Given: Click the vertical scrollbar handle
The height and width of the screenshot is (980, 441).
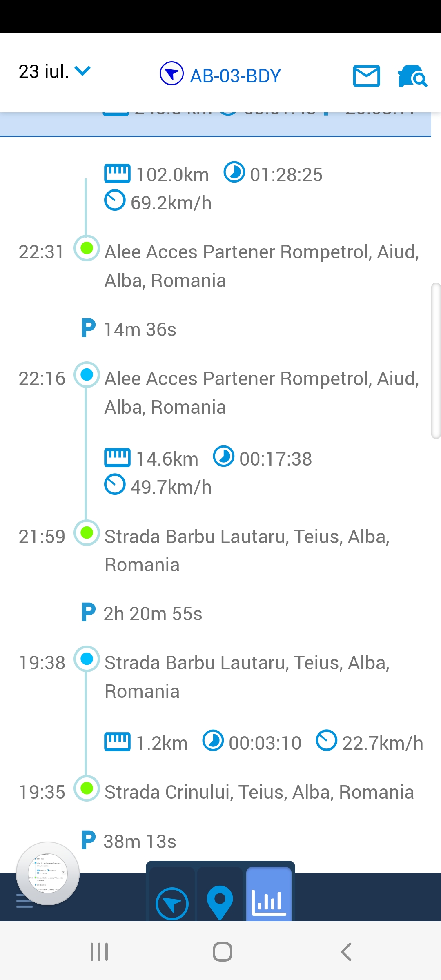Looking at the screenshot, I should (x=436, y=361).
